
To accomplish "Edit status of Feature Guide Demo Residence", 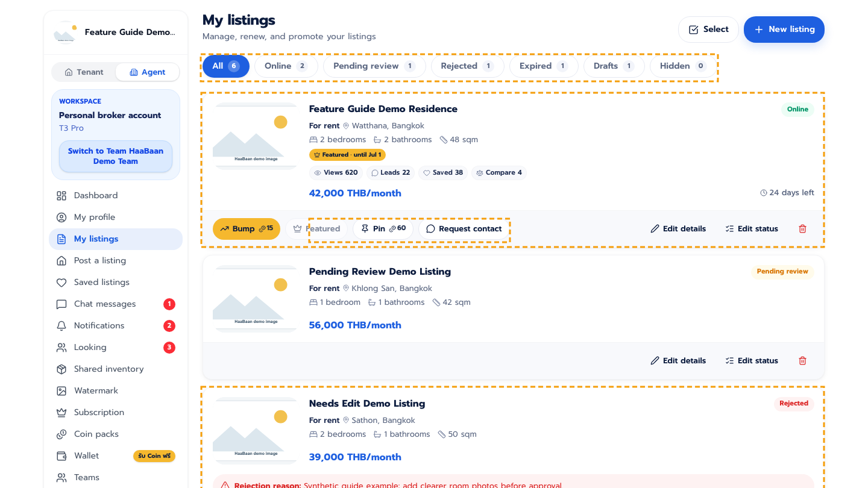I will point(752,229).
